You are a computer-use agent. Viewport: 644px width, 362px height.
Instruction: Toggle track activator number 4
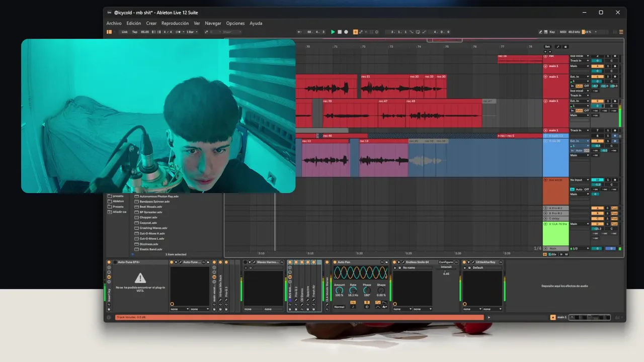(x=597, y=66)
